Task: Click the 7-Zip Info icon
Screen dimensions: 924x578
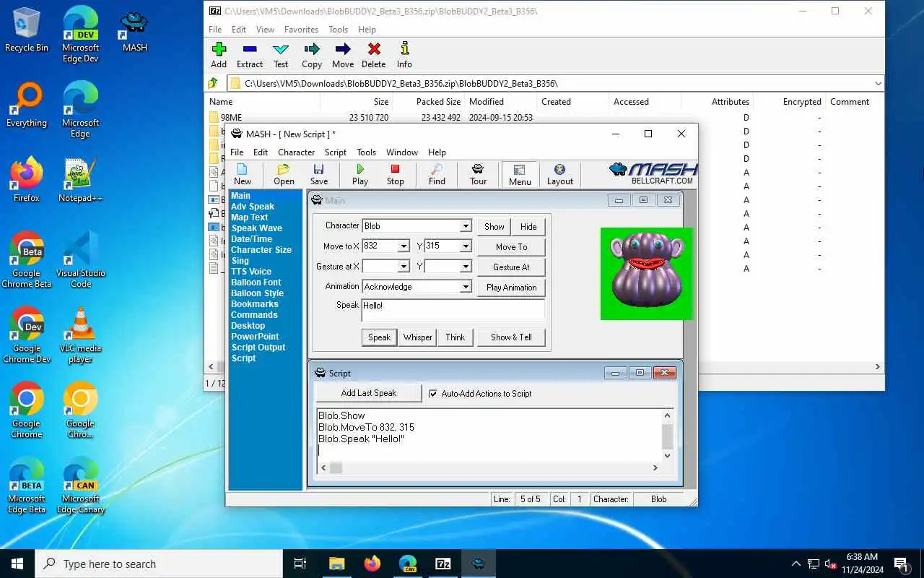Action: pos(404,56)
